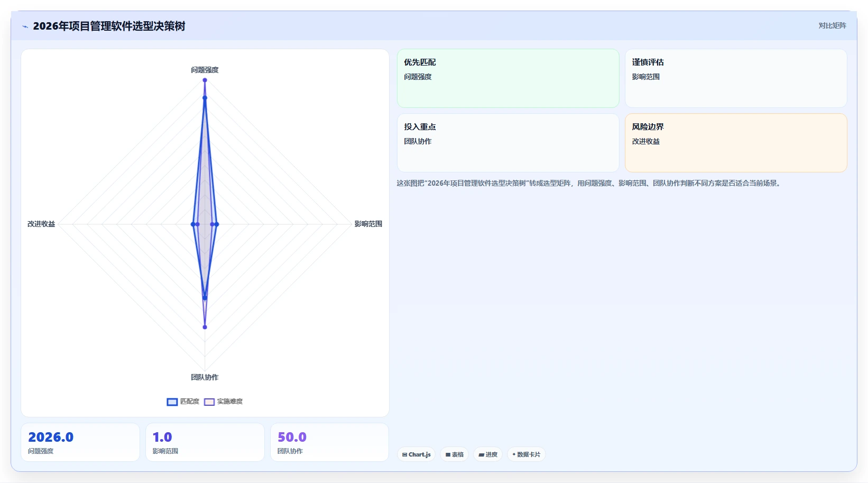The image size is (868, 483).
Task: Click the description paragraph under the cards
Action: (x=589, y=183)
